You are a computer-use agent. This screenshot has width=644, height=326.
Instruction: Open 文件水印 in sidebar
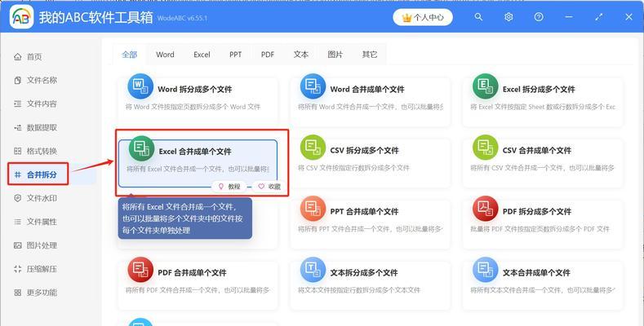(42, 199)
